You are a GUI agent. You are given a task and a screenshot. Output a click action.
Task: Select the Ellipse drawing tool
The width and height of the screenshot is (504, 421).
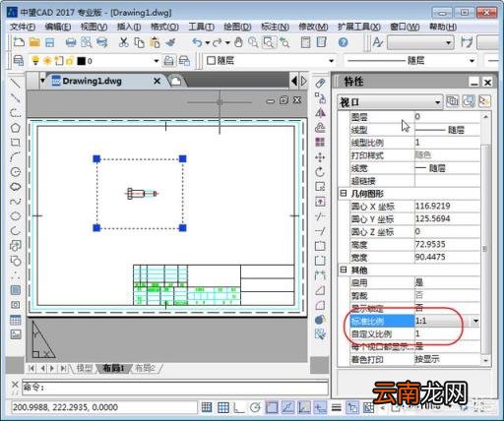pyautogui.click(x=16, y=216)
